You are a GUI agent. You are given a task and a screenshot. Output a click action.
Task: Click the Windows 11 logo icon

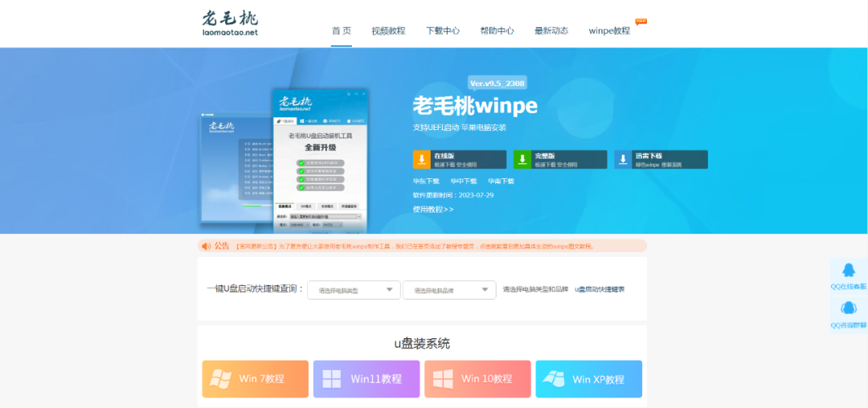[x=332, y=379]
